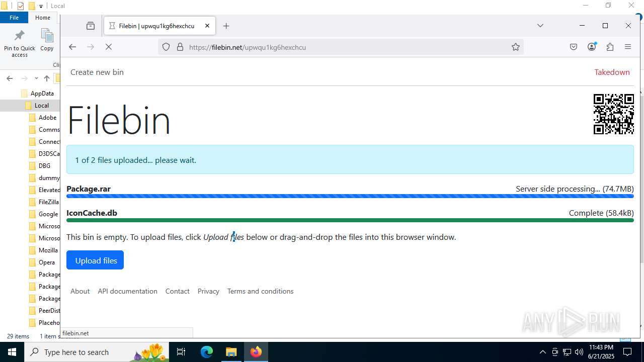Show hidden system tray icons
Image resolution: width=644 pixels, height=362 pixels.
[x=542, y=352]
